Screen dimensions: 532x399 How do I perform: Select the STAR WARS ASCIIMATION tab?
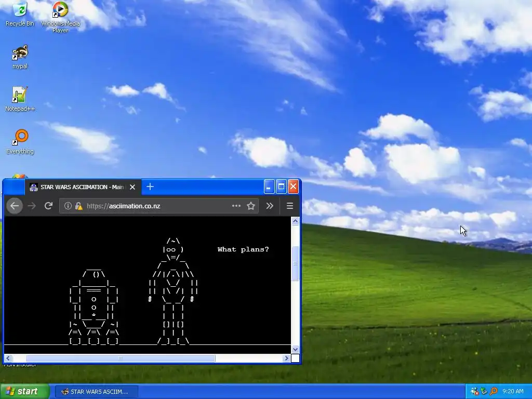pos(83,187)
